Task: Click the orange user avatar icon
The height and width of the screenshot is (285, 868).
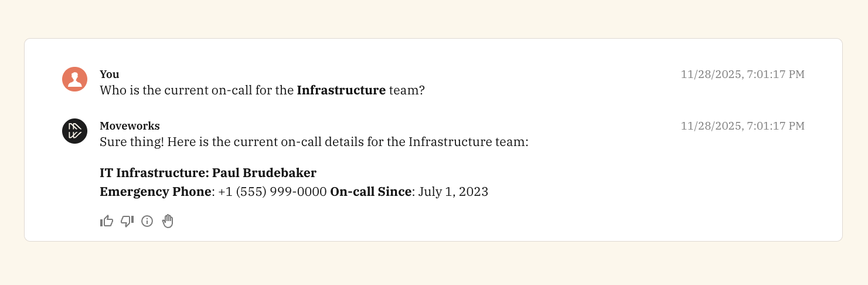Action: point(75,79)
